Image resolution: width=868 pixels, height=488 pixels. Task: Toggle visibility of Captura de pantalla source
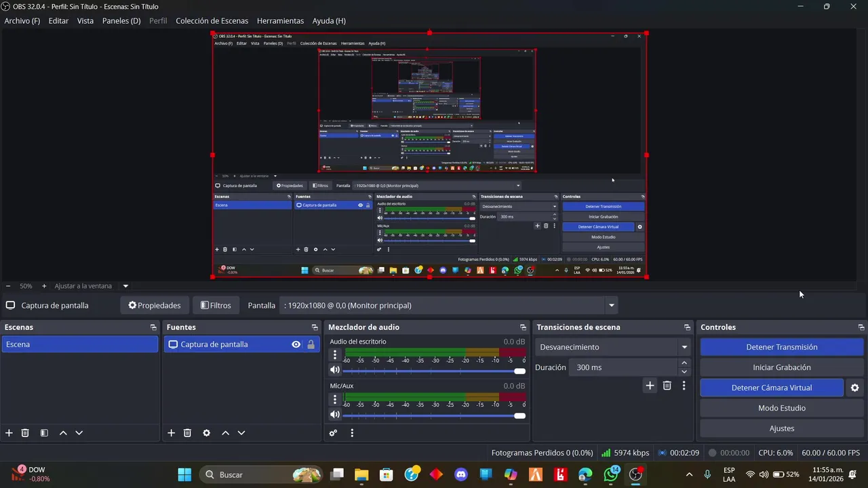[x=296, y=344]
